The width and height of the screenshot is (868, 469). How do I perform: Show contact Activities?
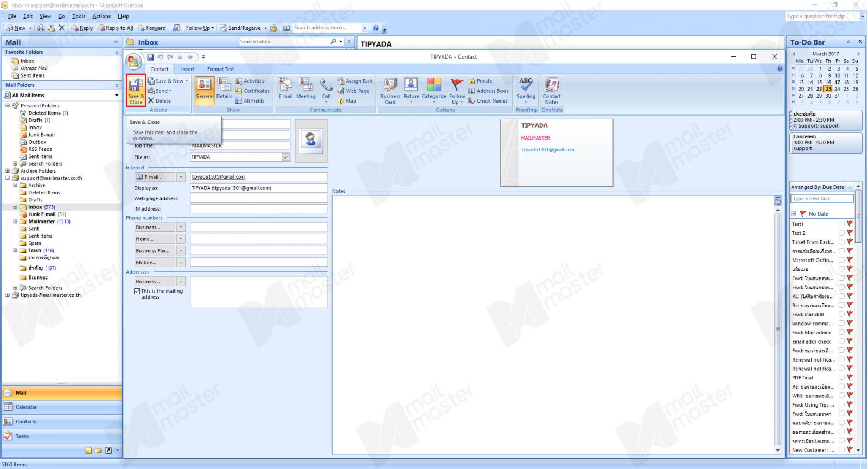pos(250,81)
